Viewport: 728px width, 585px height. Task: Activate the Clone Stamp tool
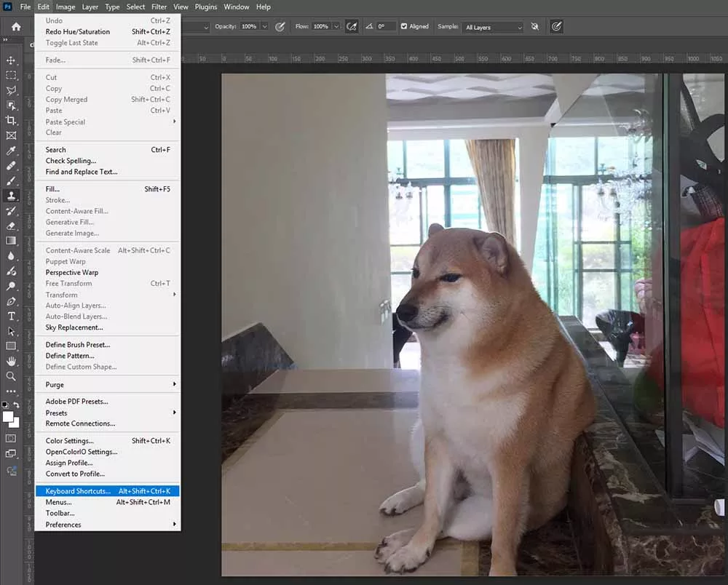click(11, 196)
